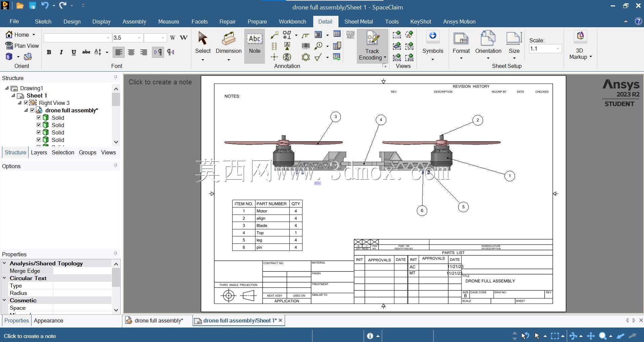The width and height of the screenshot is (644, 342).
Task: Pin the Options panel
Action: (115, 165)
